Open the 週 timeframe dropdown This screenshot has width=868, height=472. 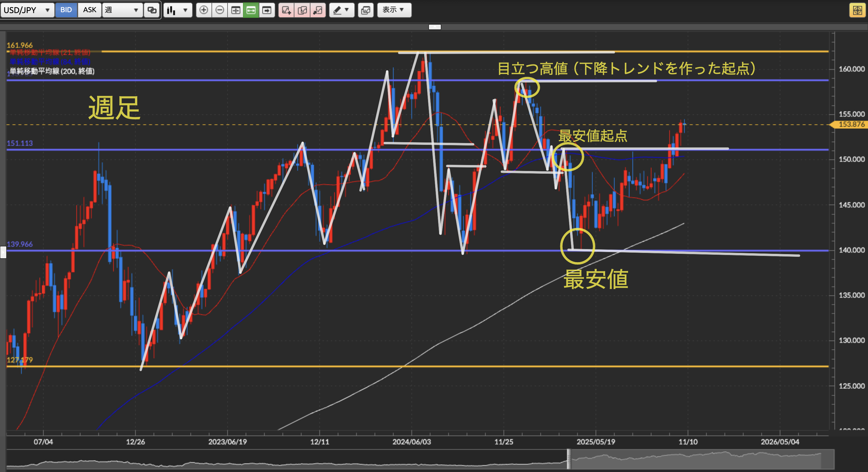pyautogui.click(x=122, y=10)
